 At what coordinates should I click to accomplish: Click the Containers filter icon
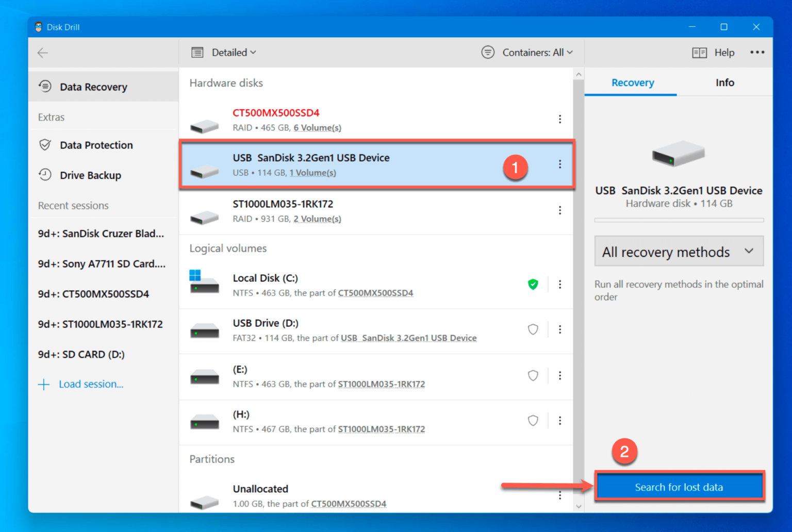pyautogui.click(x=488, y=52)
